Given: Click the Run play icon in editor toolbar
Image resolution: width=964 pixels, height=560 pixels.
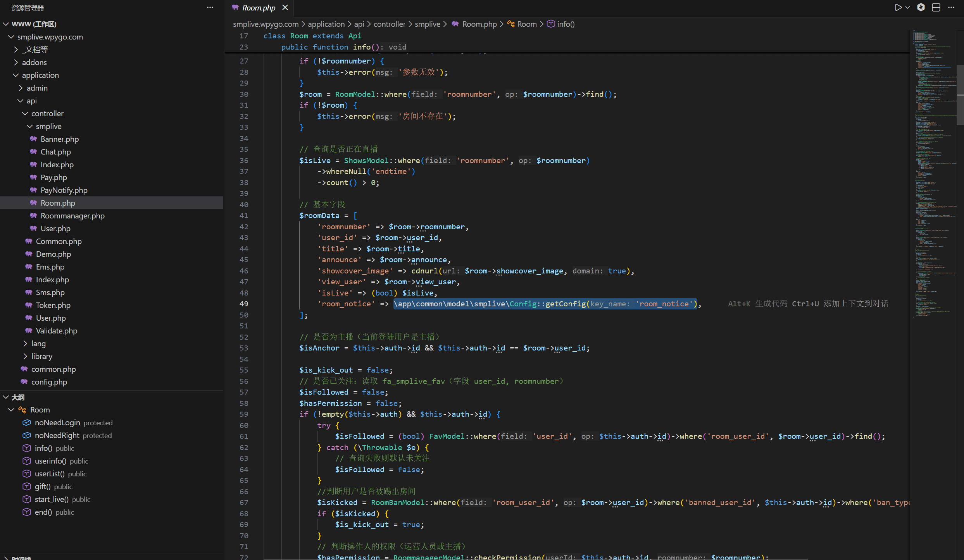Looking at the screenshot, I should (x=898, y=7).
